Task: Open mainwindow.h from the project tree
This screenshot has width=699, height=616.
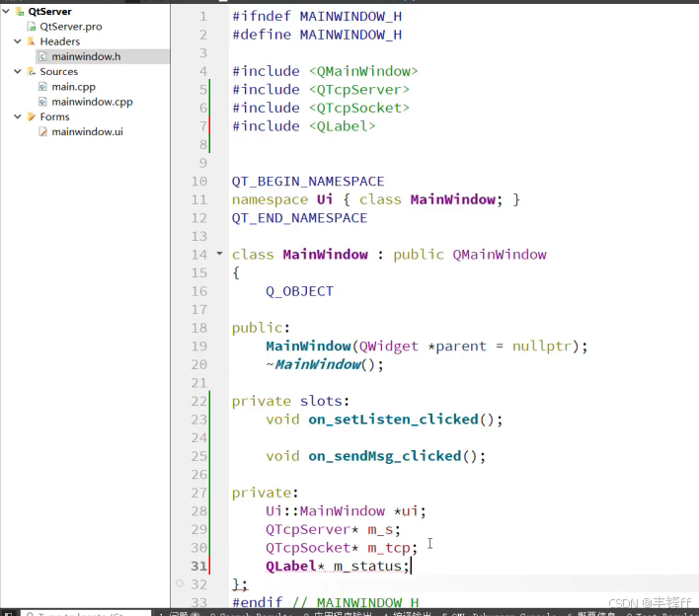Action: point(86,56)
